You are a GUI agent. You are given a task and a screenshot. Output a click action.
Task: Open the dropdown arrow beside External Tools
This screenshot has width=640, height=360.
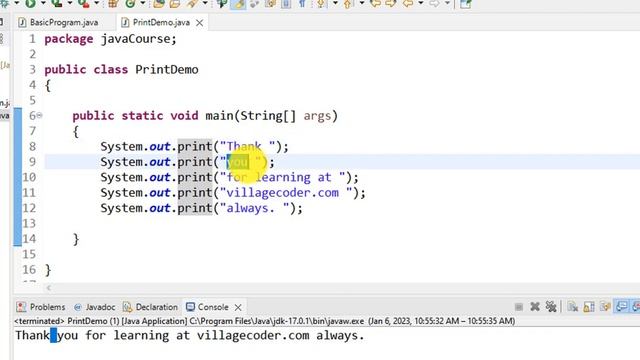[97, 3]
